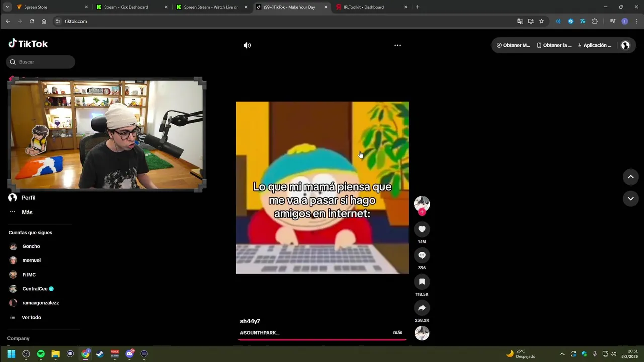Screen dimensions: 644x362
Task: Open the 7TV browser extension
Action: point(583,21)
